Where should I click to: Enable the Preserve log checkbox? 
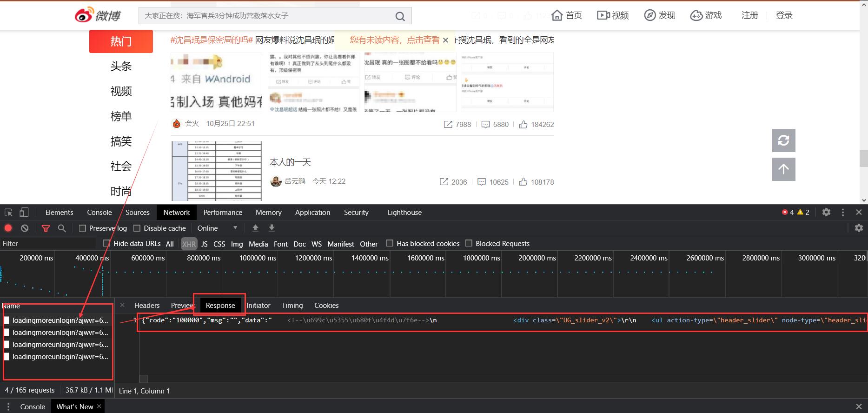click(82, 228)
